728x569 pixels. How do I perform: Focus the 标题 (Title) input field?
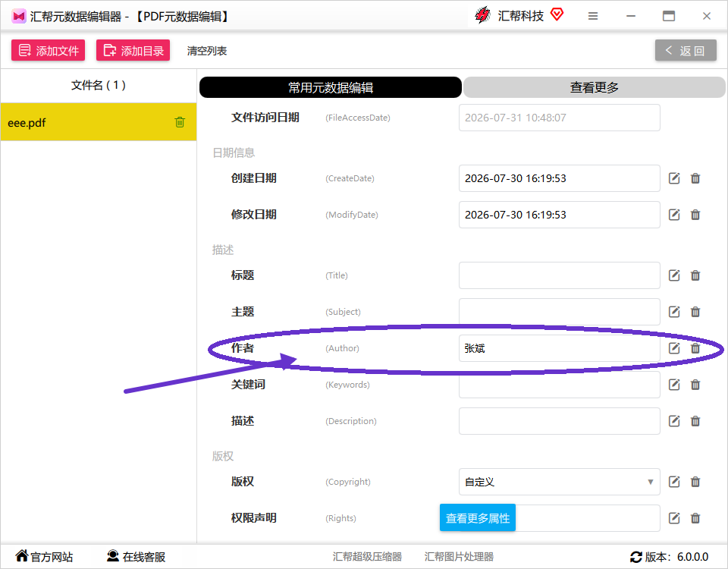tap(559, 275)
